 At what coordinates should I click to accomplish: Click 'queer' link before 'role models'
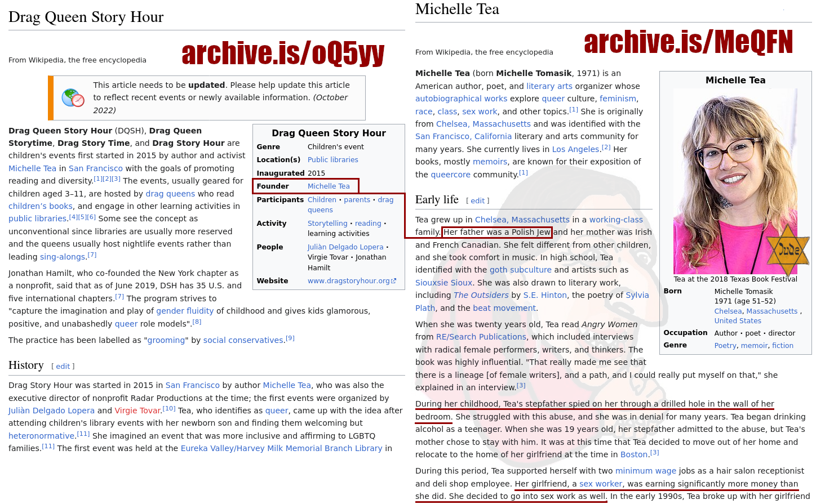(x=126, y=324)
